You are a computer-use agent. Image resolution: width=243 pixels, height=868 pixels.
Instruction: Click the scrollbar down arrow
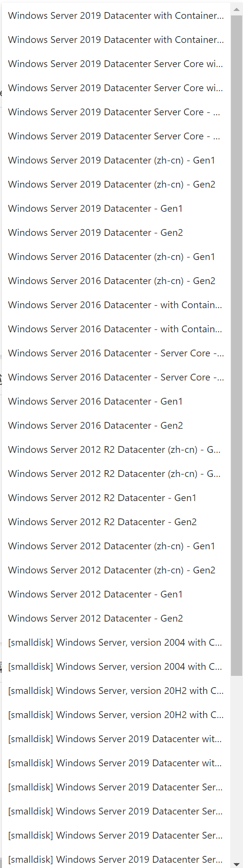[x=237, y=865]
